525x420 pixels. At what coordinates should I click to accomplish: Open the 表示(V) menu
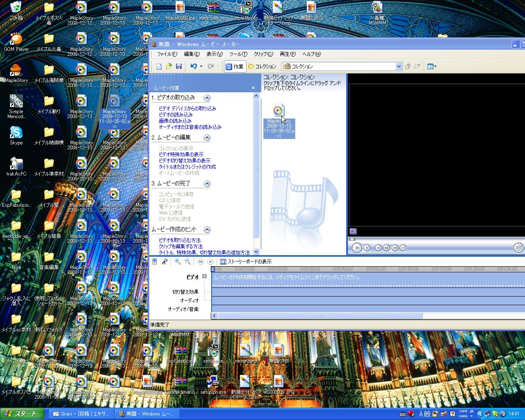coord(215,54)
